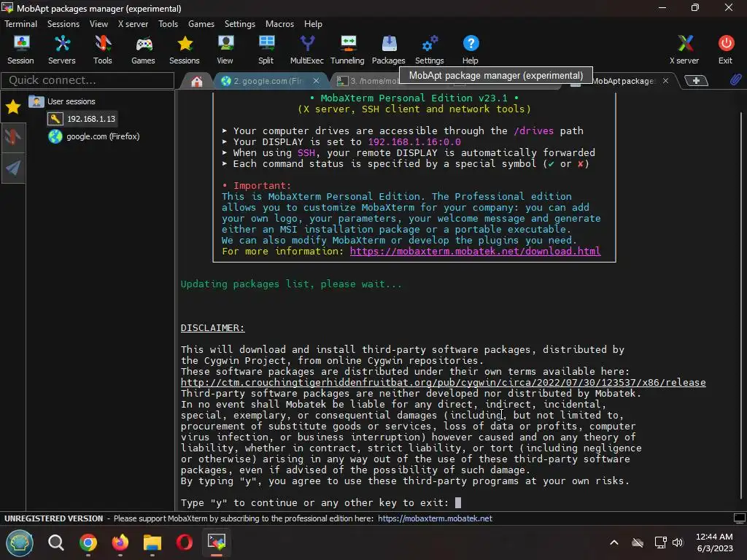
Task: Open the Packages toolbar icon
Action: coord(389,50)
